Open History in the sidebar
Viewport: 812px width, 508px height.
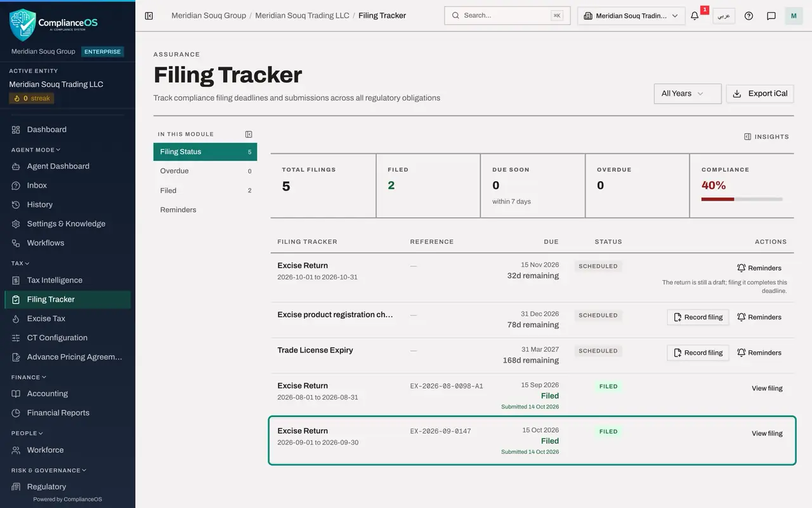[68, 204]
